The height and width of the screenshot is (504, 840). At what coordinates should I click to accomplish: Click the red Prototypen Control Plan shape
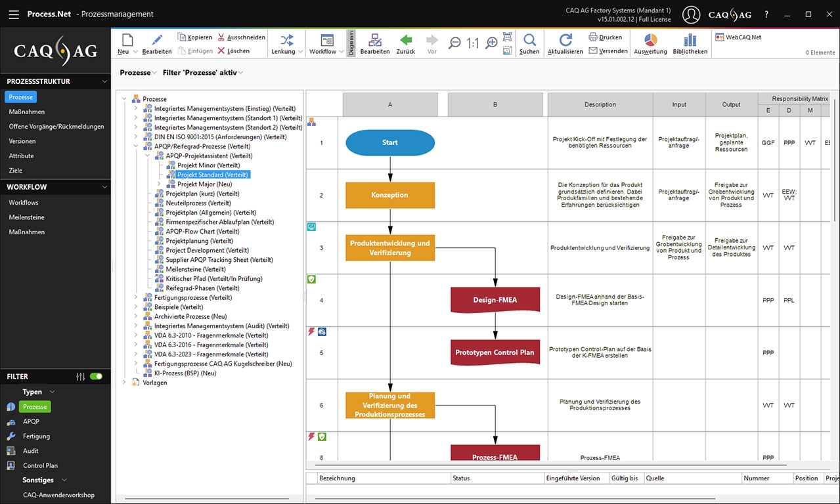[495, 352]
